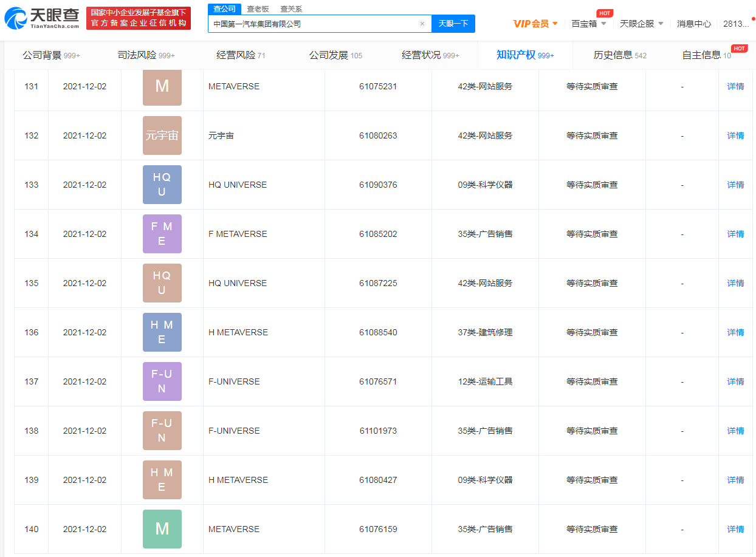Click the blue H METAVERSE trademark icon

pyautogui.click(x=162, y=332)
